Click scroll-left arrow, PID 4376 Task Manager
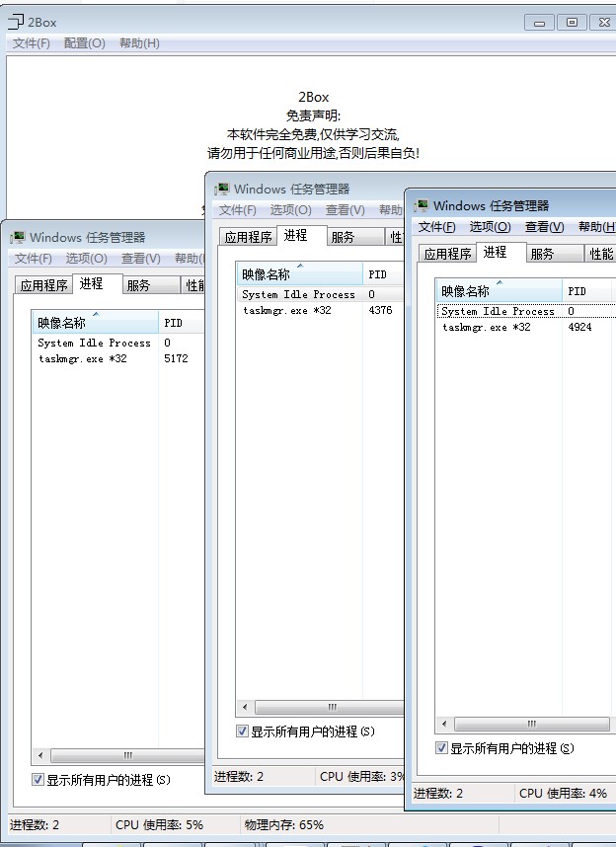Image resolution: width=616 pixels, height=847 pixels. (x=245, y=707)
